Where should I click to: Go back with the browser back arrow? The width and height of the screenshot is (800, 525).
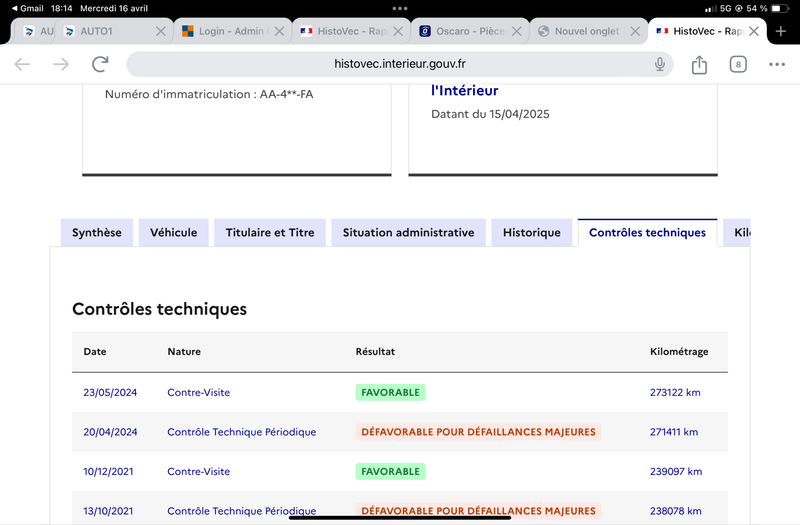22,64
